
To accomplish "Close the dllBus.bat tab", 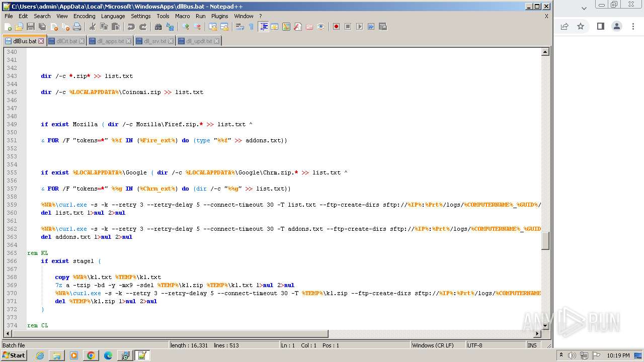I will click(41, 41).
